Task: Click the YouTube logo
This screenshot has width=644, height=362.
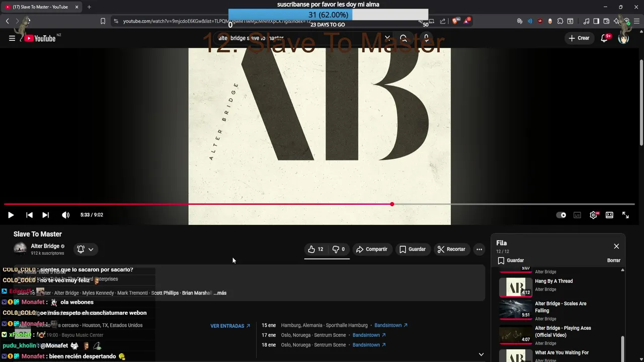Action: [x=40, y=38]
